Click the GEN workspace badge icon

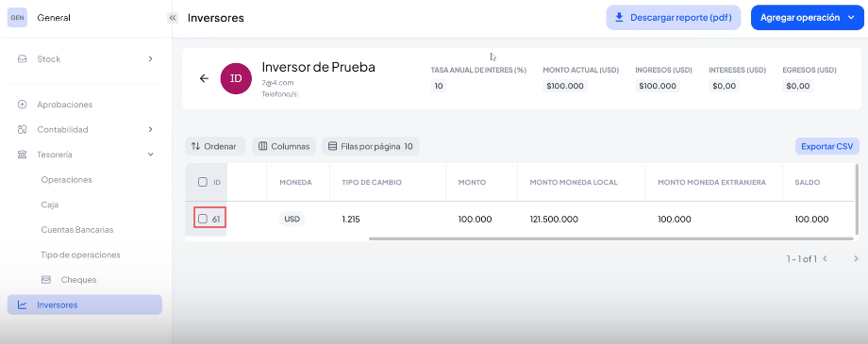pos(17,18)
